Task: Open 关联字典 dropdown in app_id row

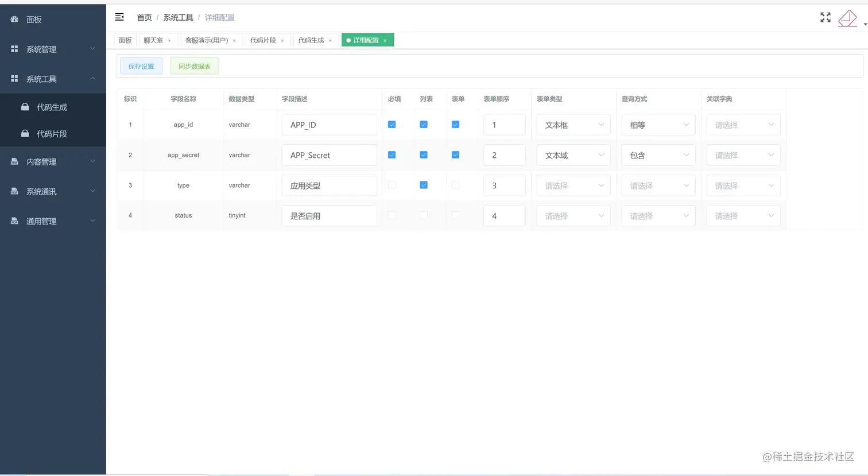Action: [x=743, y=125]
